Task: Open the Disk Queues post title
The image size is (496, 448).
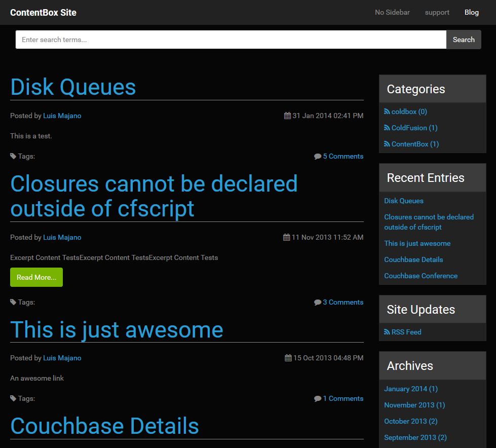Action: coord(73,87)
